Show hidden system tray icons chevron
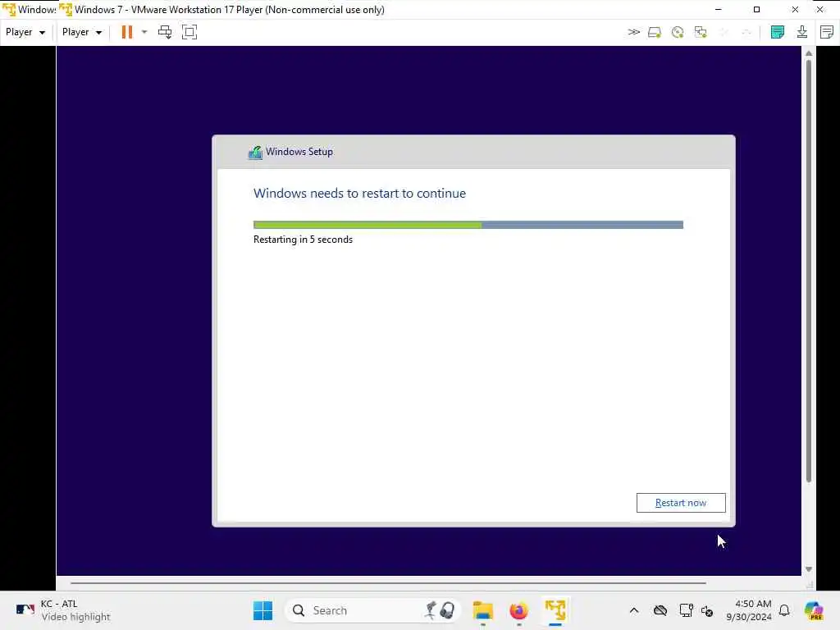Screen dimensions: 840x630 pyautogui.click(x=634, y=610)
